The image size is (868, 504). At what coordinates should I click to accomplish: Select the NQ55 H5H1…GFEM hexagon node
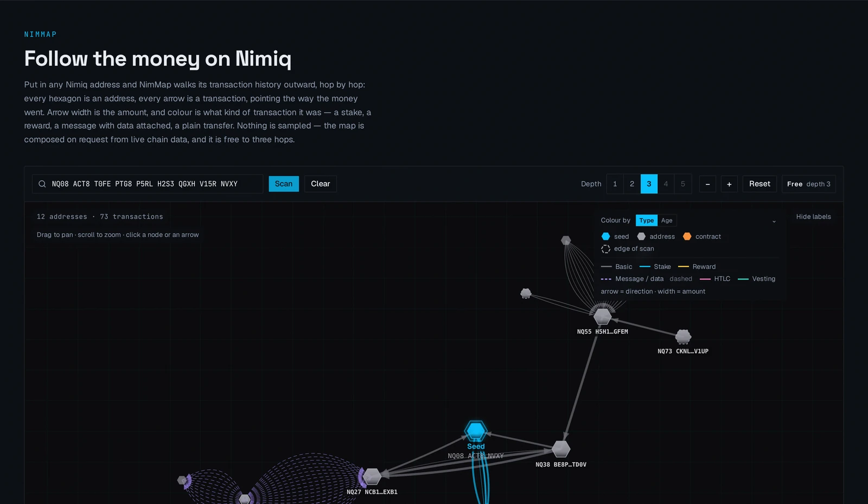pyautogui.click(x=602, y=316)
